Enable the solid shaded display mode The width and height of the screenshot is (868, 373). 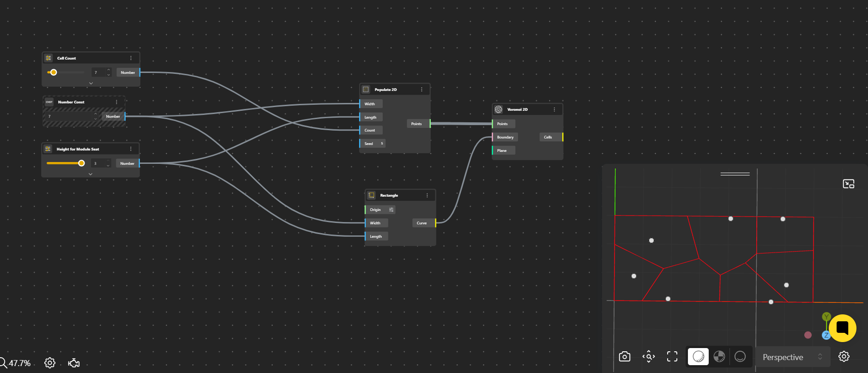[x=698, y=356]
